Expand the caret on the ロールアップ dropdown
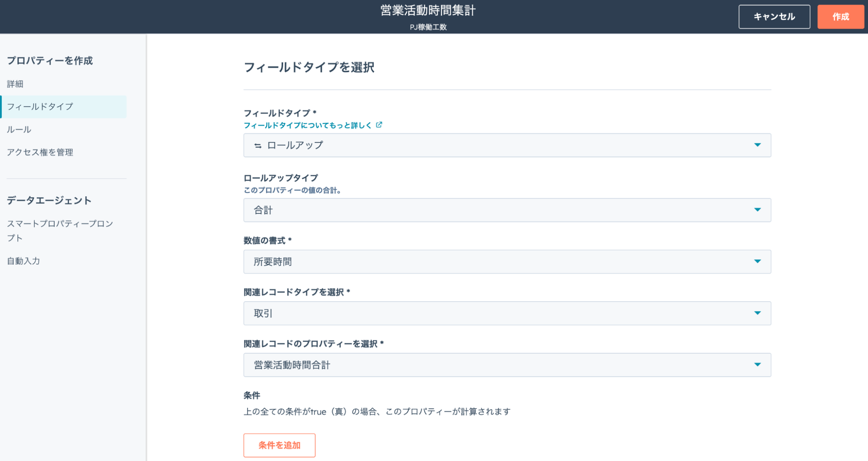The image size is (868, 461). [757, 145]
